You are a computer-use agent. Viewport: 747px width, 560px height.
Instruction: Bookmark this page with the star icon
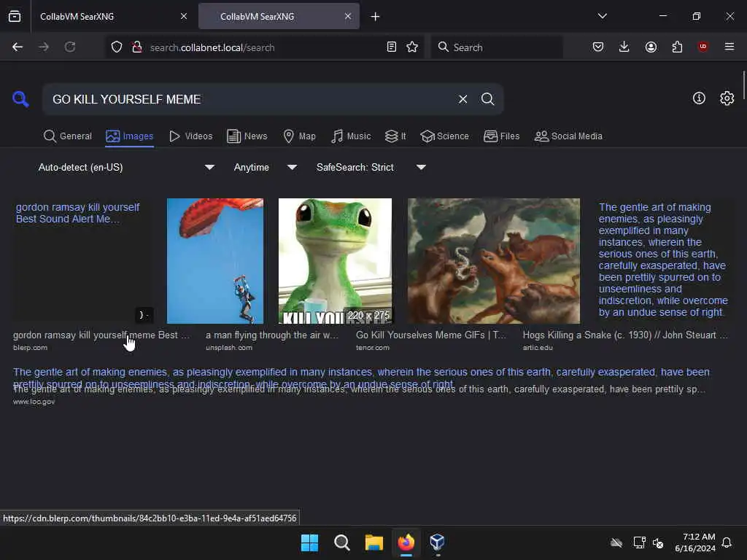(x=412, y=47)
